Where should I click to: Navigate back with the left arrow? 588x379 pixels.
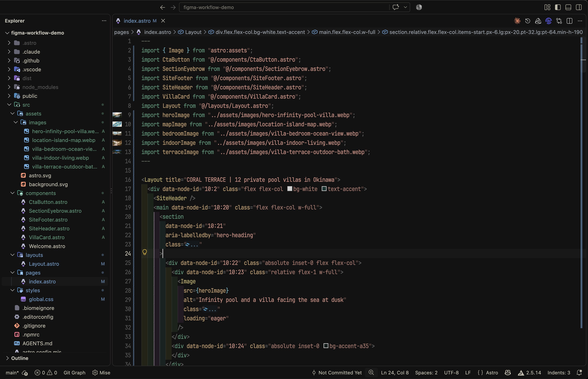[x=163, y=7]
